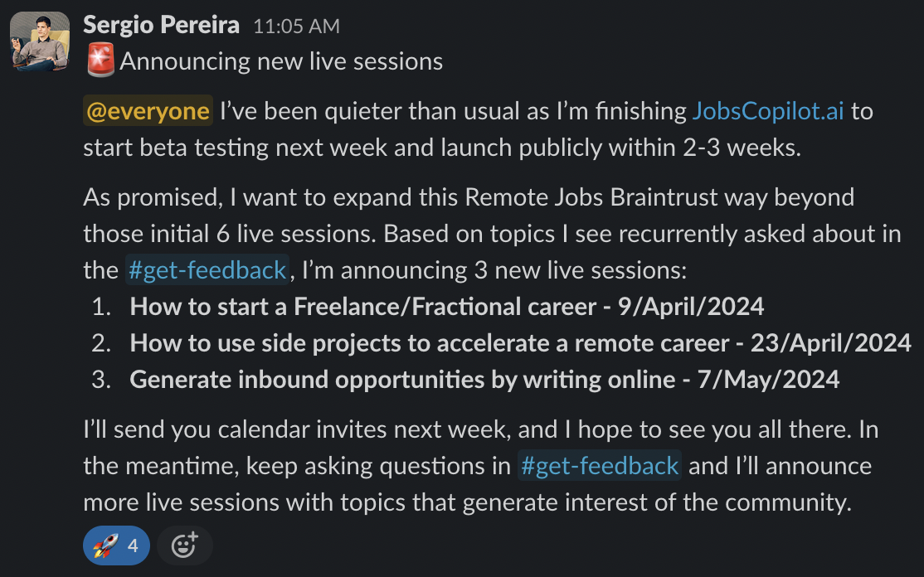Click the 23/April/2024 session date
Image resolution: width=924 pixels, height=577 pixels.
pos(831,342)
